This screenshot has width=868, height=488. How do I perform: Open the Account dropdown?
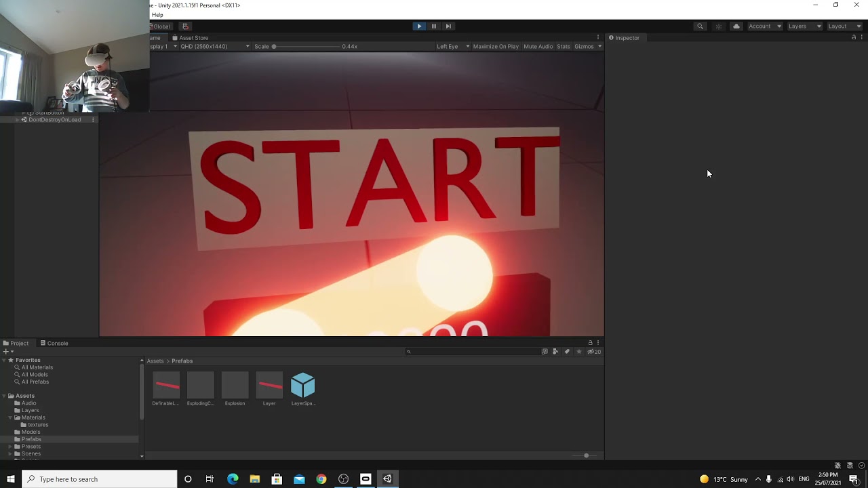coord(765,26)
